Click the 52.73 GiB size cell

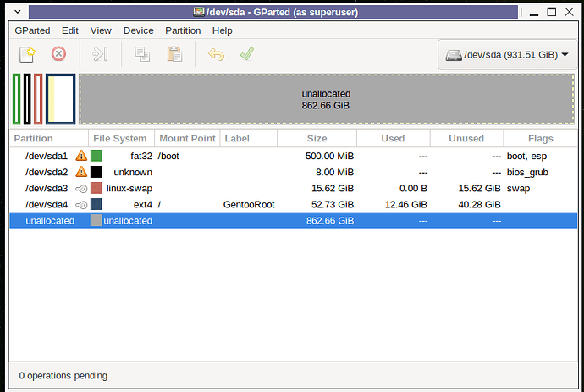[x=333, y=204]
